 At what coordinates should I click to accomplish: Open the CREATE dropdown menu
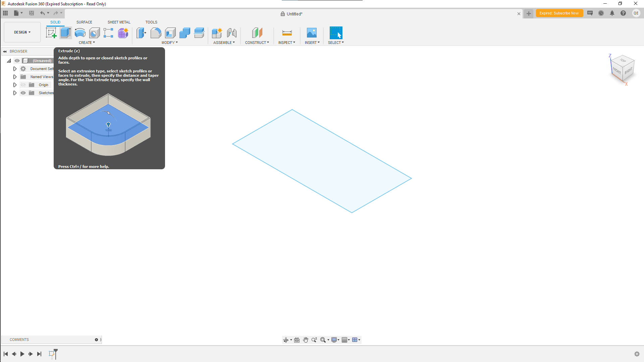click(x=87, y=43)
